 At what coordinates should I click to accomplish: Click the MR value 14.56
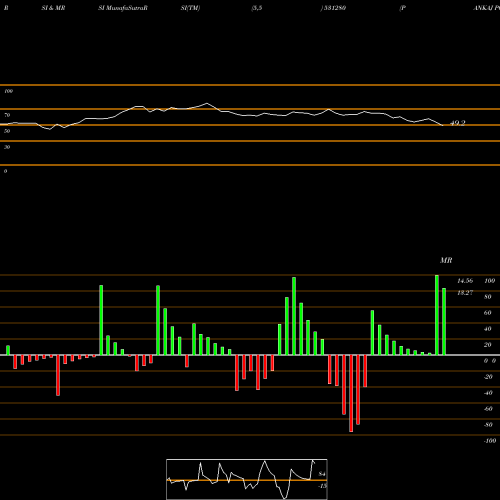coord(465,281)
